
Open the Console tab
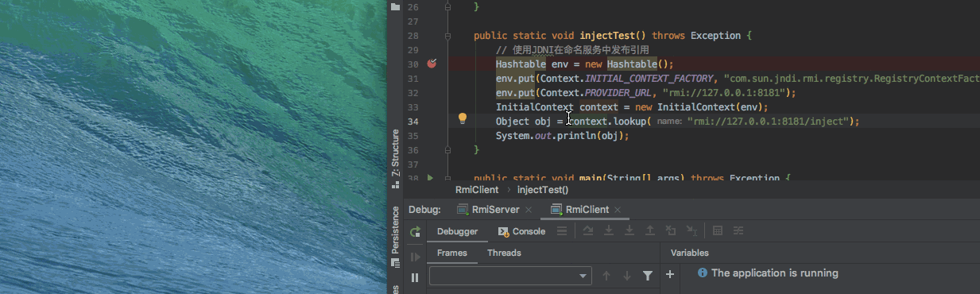(521, 231)
